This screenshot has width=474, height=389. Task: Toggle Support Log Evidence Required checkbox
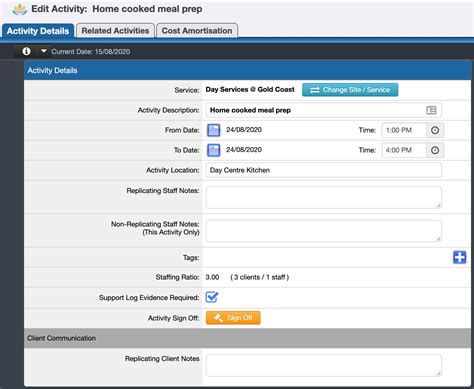tap(212, 297)
